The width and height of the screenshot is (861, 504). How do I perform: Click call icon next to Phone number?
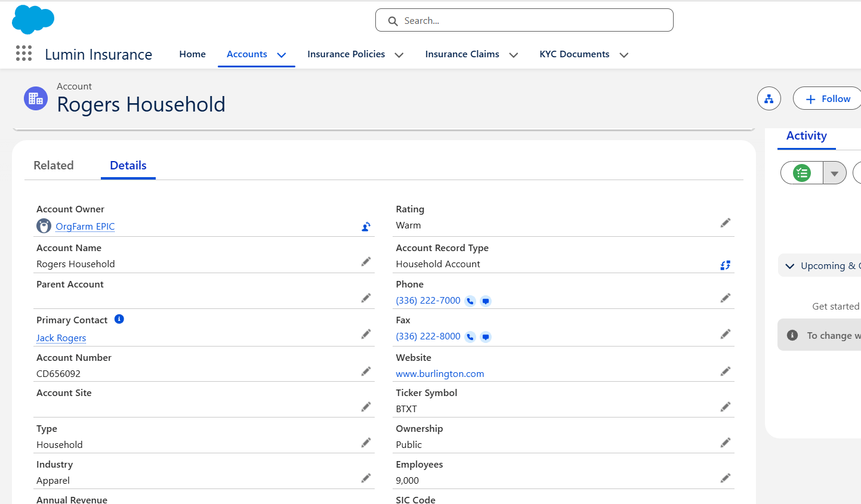click(470, 301)
